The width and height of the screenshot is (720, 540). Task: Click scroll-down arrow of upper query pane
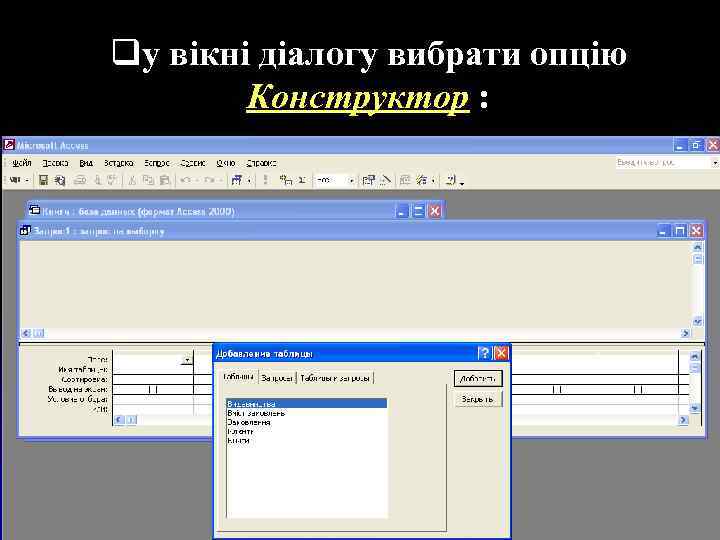point(698,321)
